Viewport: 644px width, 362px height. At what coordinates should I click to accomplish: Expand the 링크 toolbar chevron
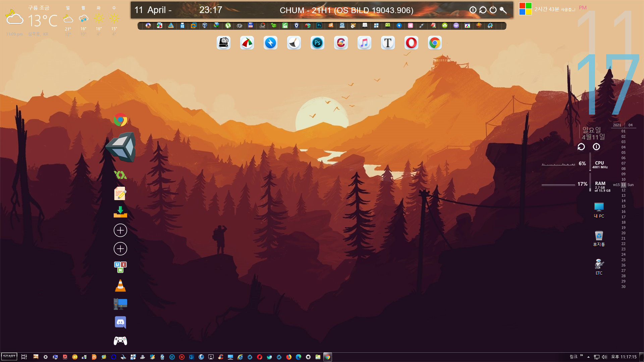[581, 356]
